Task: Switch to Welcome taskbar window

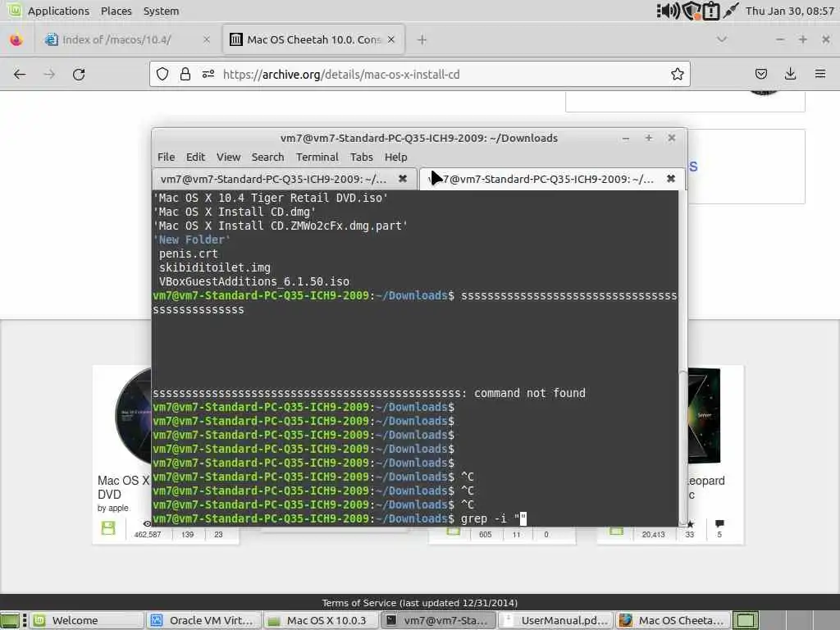Action: (x=87, y=620)
